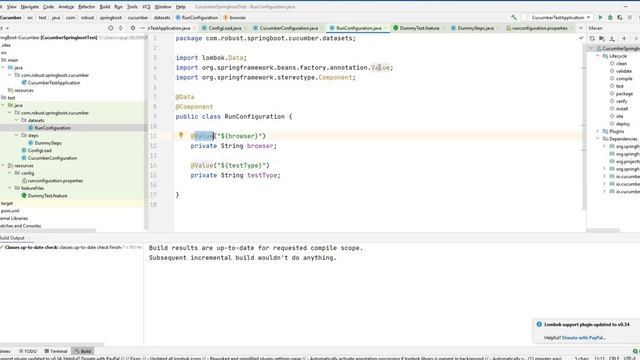Open the Refactor menu
Image resolution: width=640 pixels, height=360 pixels.
(x=87, y=7)
